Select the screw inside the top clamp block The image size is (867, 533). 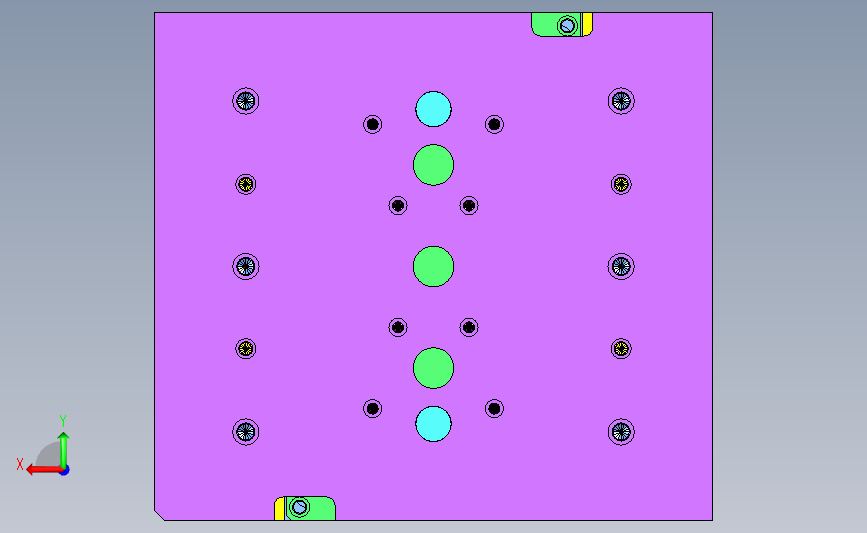pos(567,25)
